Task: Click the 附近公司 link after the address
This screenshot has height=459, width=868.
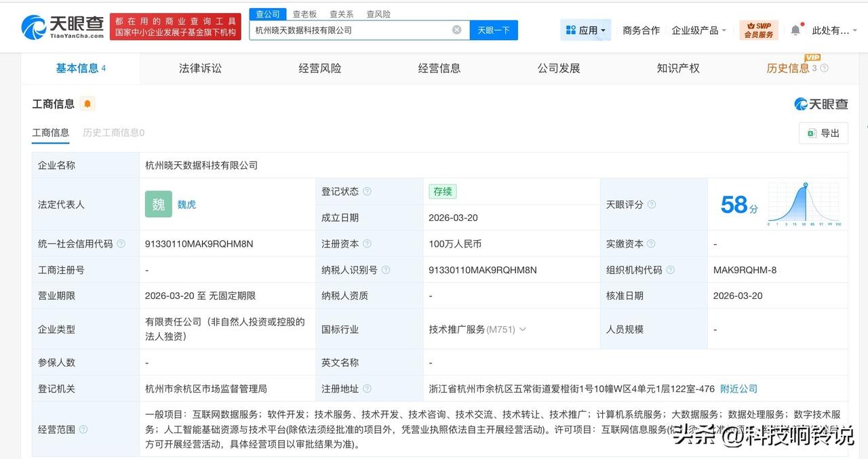Action: (x=738, y=388)
